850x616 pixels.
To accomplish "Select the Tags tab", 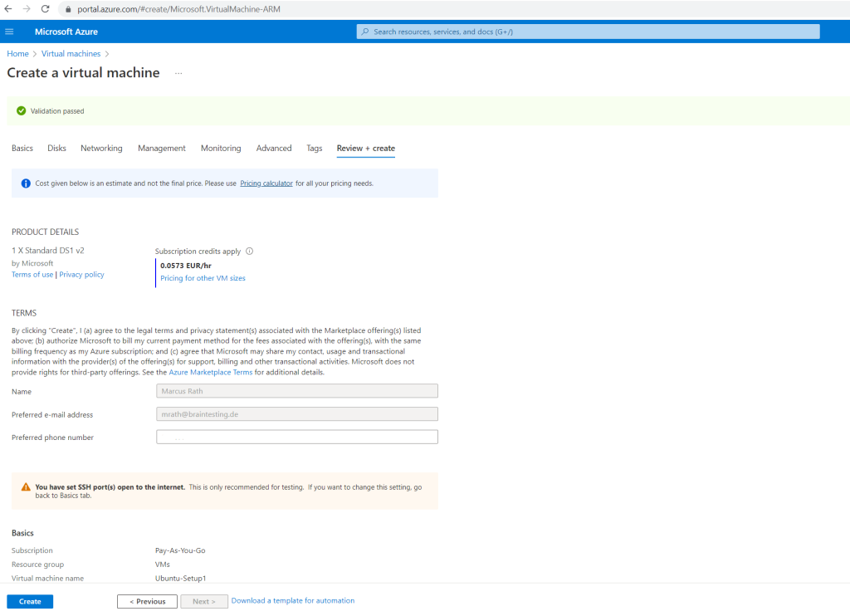I will pos(315,148).
